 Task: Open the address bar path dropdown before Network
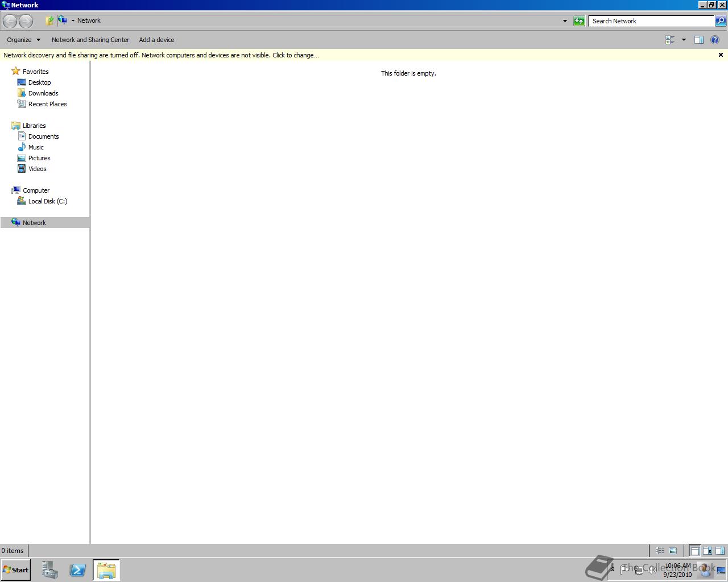(x=73, y=21)
